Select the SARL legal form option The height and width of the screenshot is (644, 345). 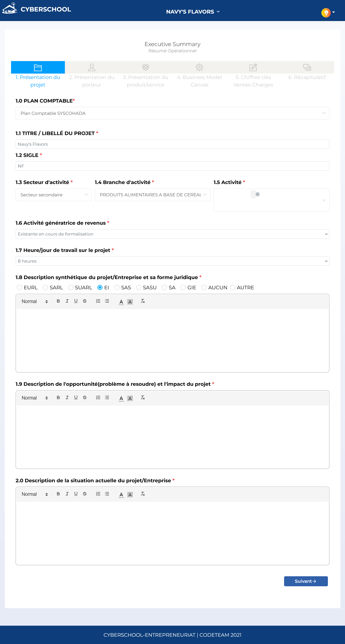45,287
